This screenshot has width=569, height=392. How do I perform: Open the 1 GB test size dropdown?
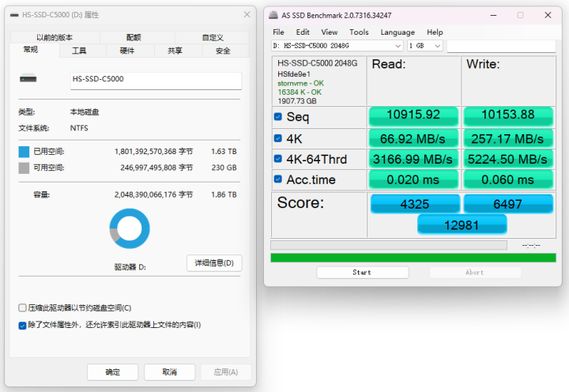425,46
